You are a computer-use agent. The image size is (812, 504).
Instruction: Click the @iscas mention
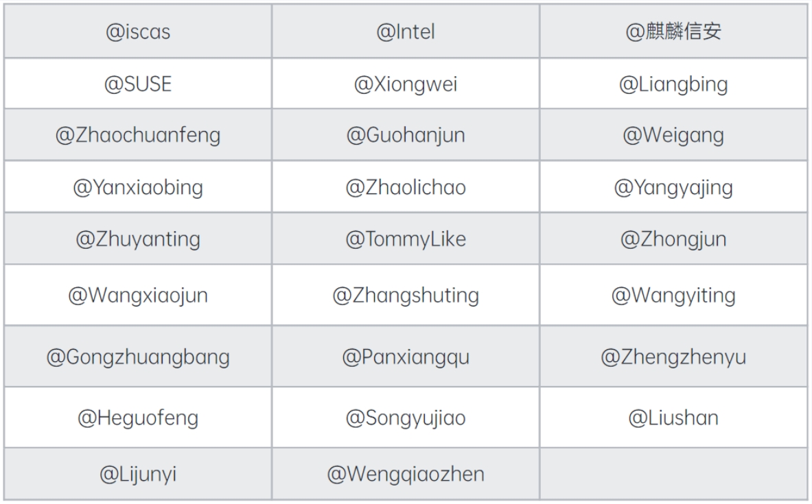click(138, 32)
